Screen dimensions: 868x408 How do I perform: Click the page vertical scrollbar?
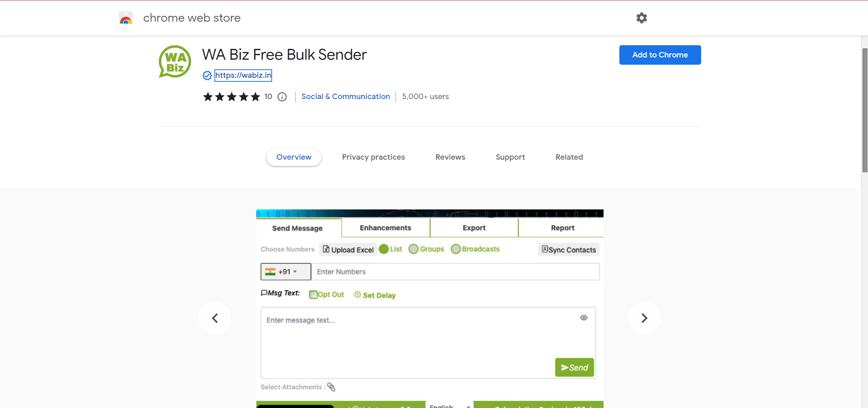865,110
